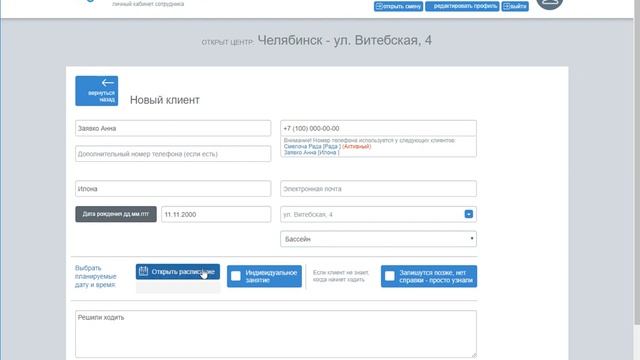Click the client name field 'Заявко Анна'

pyautogui.click(x=173, y=128)
